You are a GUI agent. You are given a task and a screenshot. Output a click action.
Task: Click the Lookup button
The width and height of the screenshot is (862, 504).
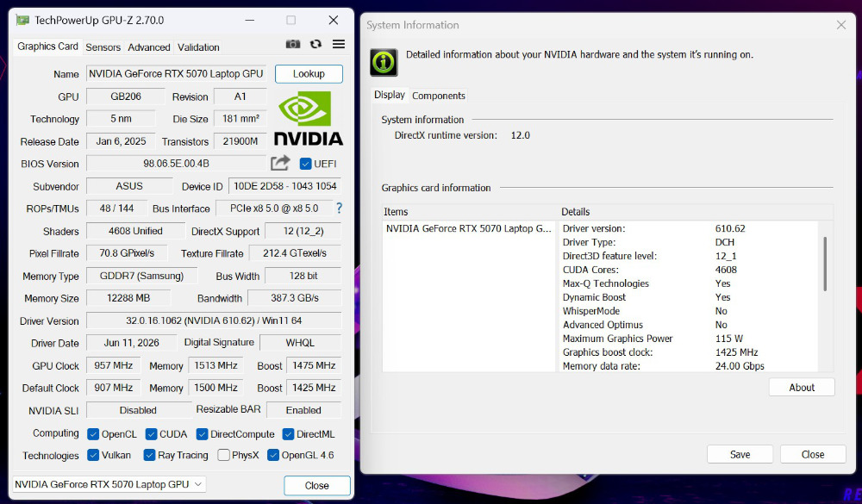click(x=309, y=73)
